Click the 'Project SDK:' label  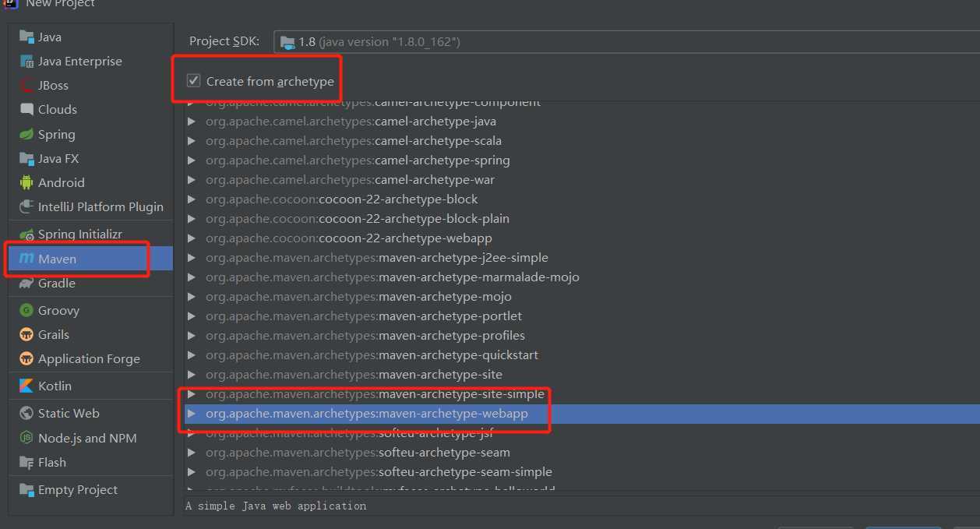224,41
